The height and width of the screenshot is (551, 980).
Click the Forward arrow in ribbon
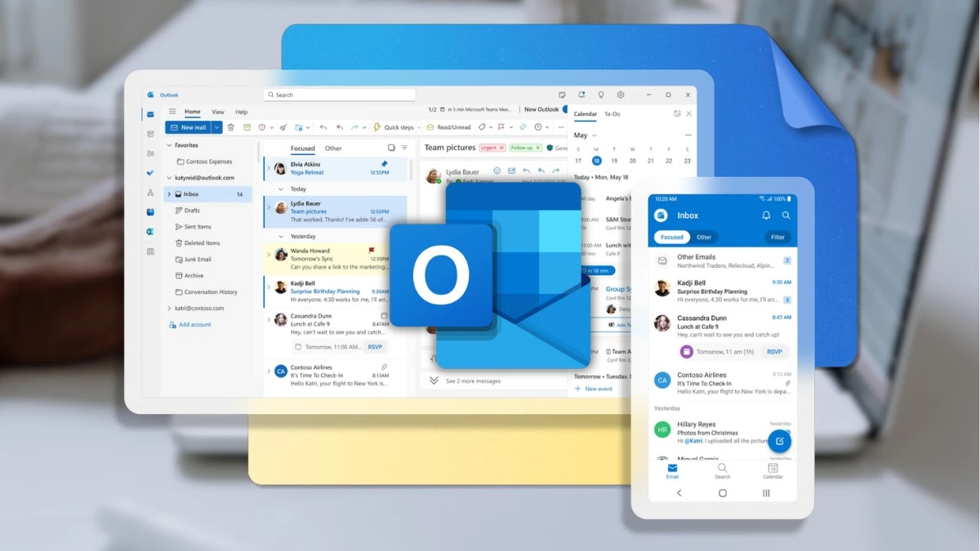coord(354,127)
